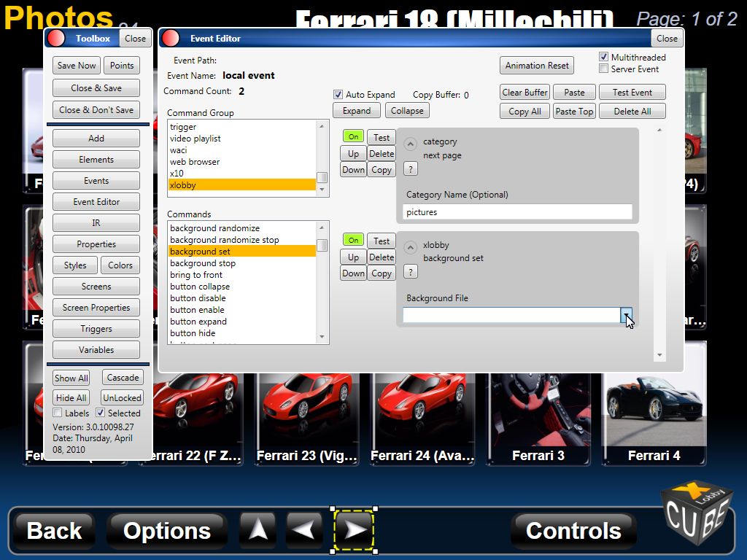The image size is (747, 560).
Task: Open Triggers from Toolbox
Action: point(96,329)
